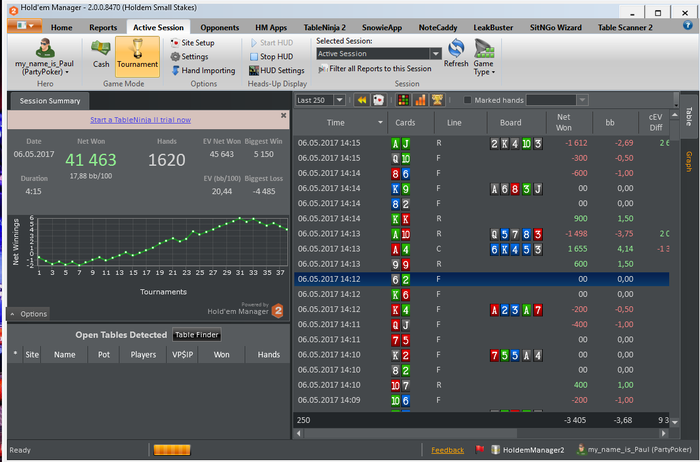Open the Home ribbon tab

tap(62, 27)
